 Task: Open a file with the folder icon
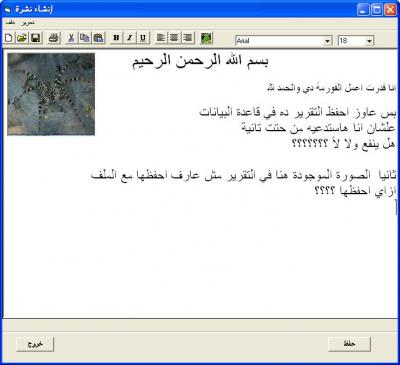pos(22,38)
